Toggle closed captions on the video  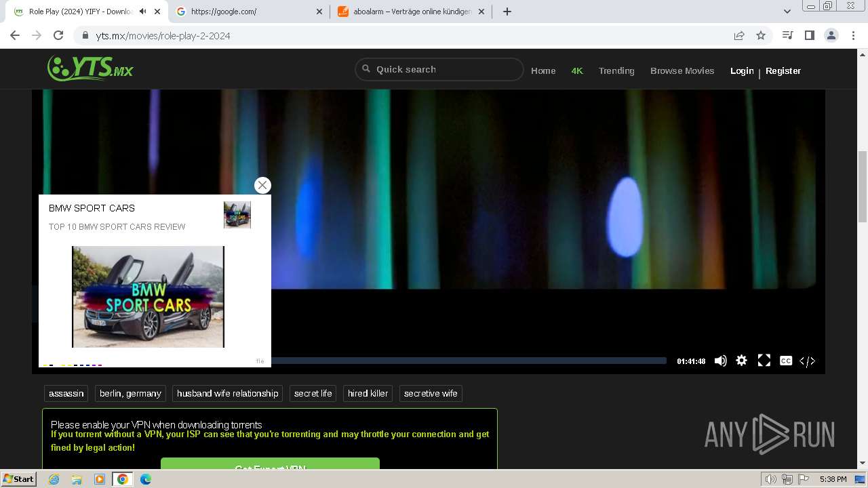click(786, 361)
